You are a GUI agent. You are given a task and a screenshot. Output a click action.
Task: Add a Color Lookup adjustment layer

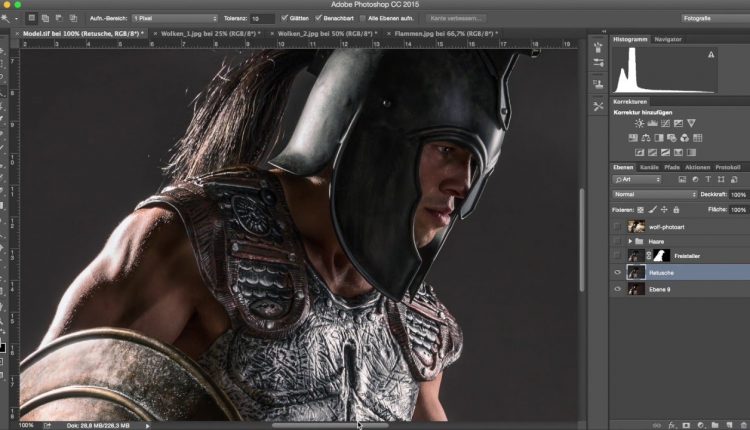(697, 138)
